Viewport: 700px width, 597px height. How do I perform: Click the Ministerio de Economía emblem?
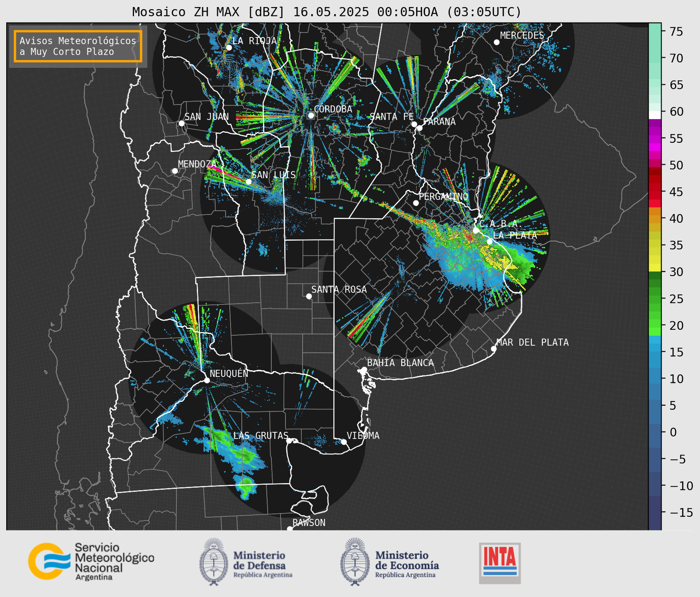click(355, 562)
